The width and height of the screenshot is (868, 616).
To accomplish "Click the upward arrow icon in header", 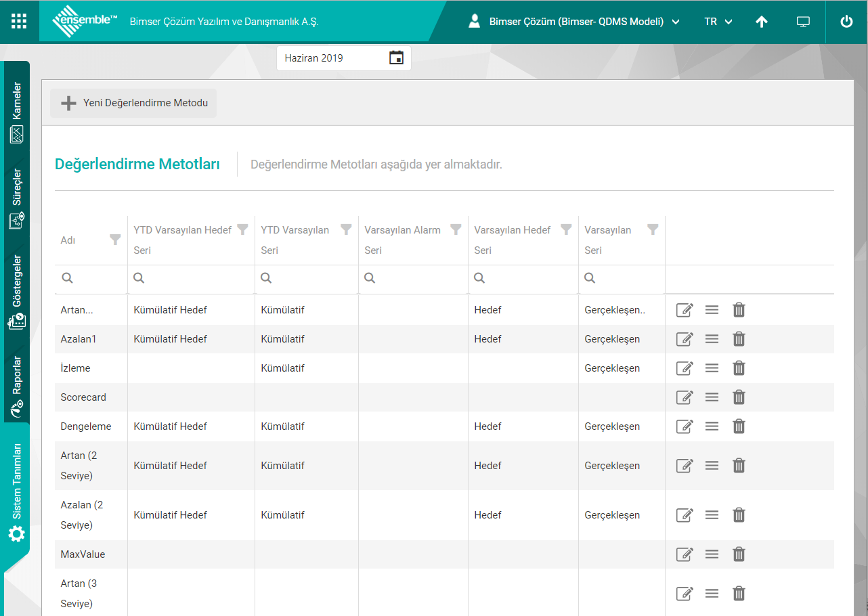I will [x=762, y=22].
